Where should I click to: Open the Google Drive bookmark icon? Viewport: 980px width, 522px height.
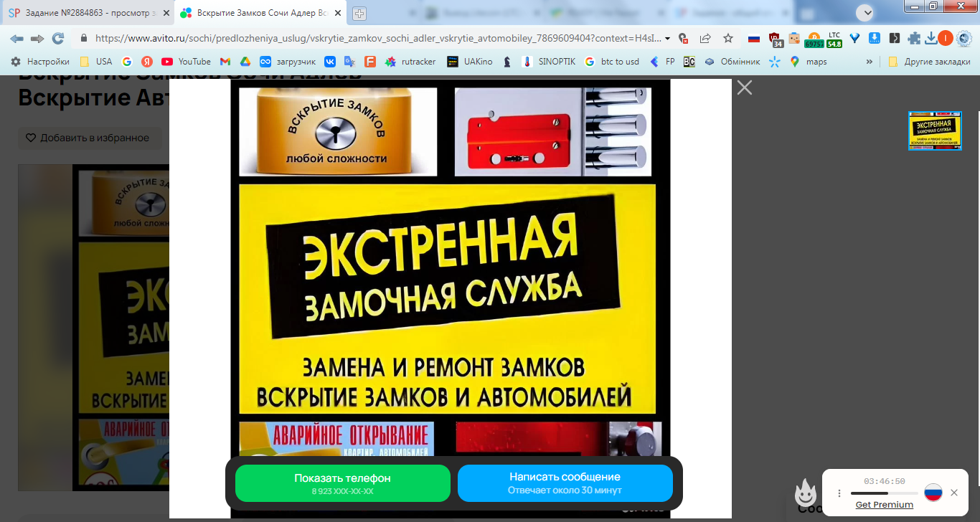[x=245, y=62]
